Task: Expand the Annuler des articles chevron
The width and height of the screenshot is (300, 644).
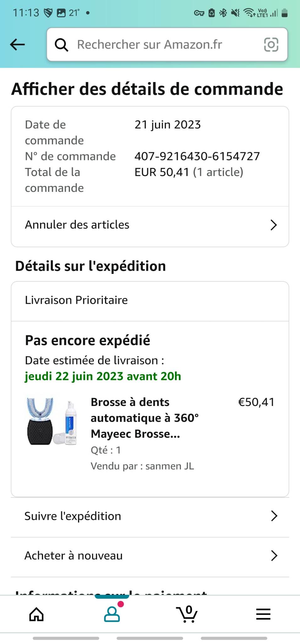Action: [x=274, y=225]
